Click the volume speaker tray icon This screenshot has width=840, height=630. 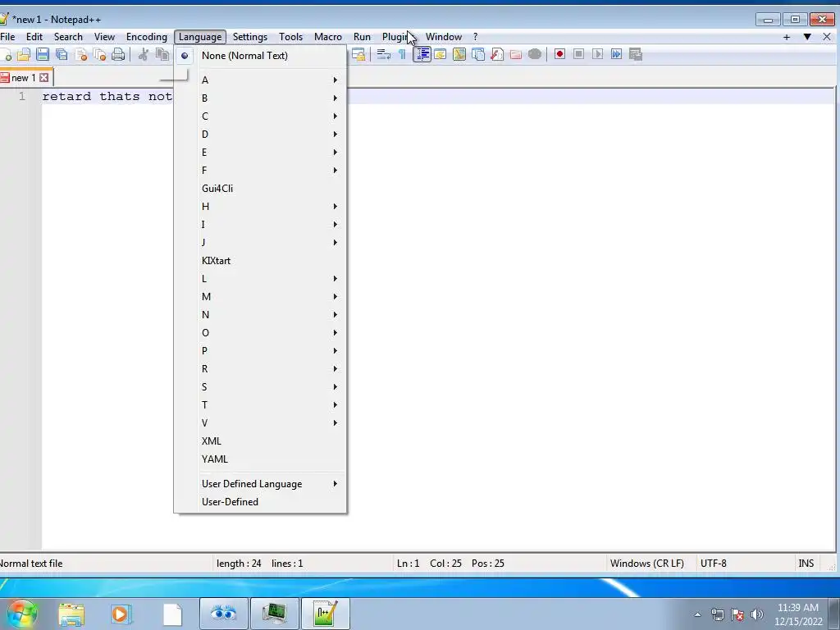click(x=757, y=614)
